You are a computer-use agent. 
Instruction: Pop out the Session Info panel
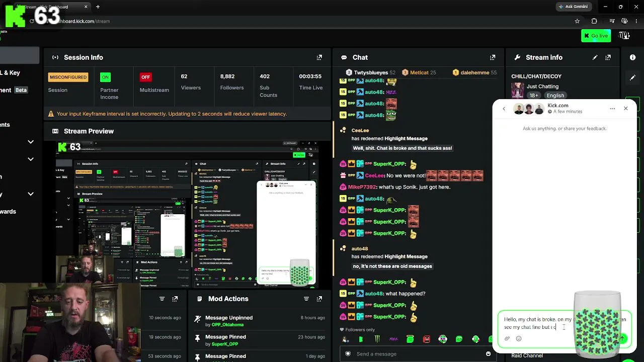pyautogui.click(x=319, y=57)
